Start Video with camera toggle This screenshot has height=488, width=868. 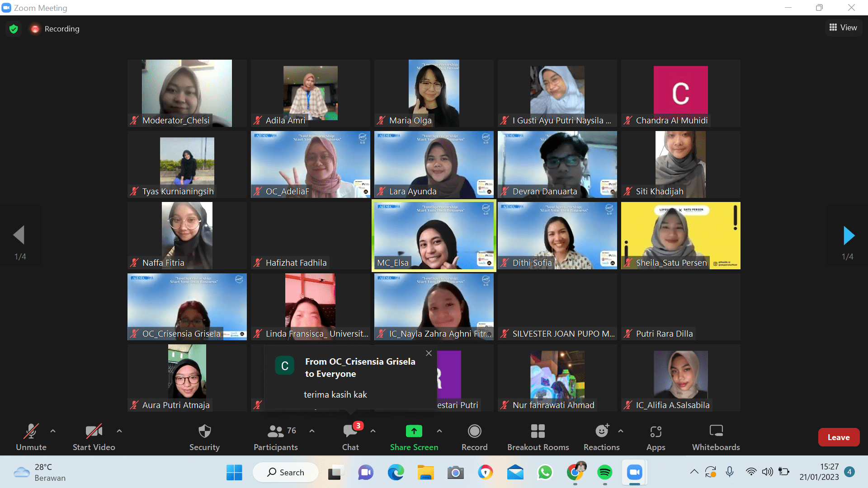tap(94, 436)
